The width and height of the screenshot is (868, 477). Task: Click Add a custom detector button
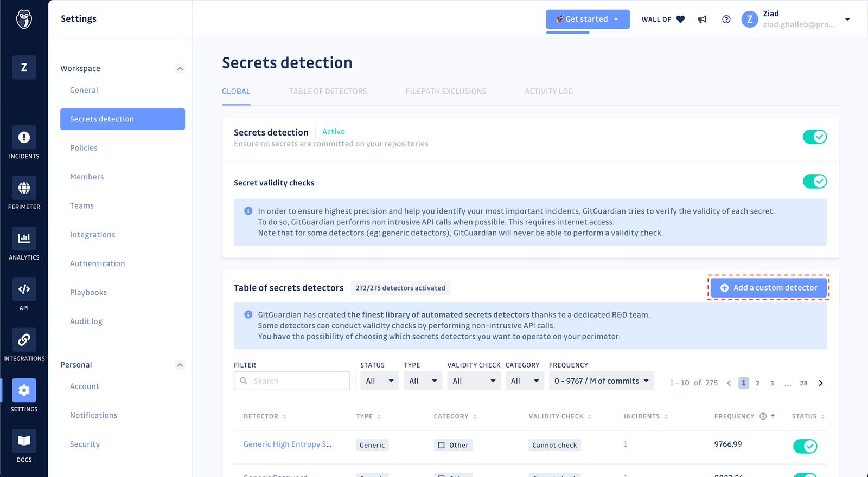[769, 288]
